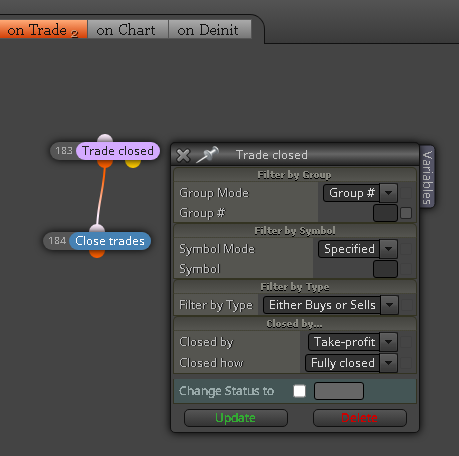Toggle the checkbox beside Closed by dropdown
This screenshot has height=456, width=459.
(x=406, y=342)
